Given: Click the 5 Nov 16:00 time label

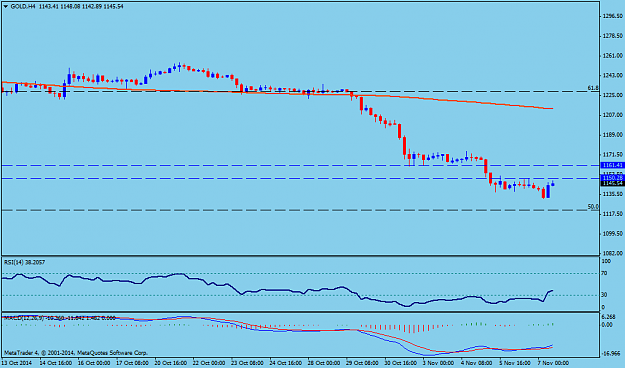Looking at the screenshot, I should [x=515, y=363].
